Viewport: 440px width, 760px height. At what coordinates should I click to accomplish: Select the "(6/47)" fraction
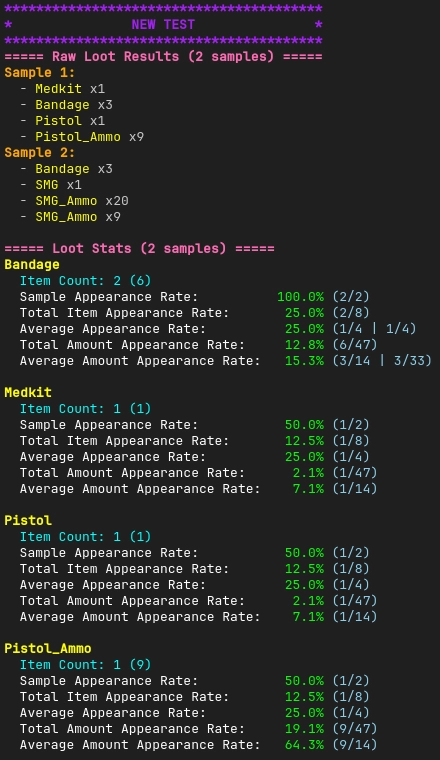[355, 344]
